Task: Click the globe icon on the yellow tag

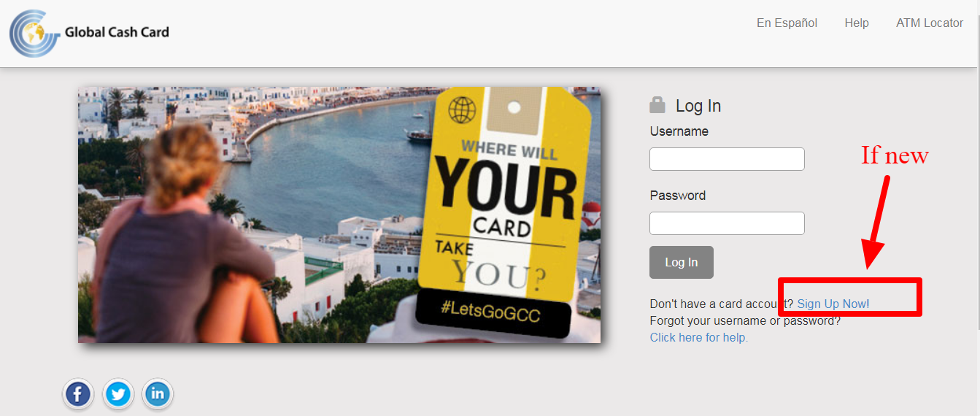Action: click(x=463, y=110)
